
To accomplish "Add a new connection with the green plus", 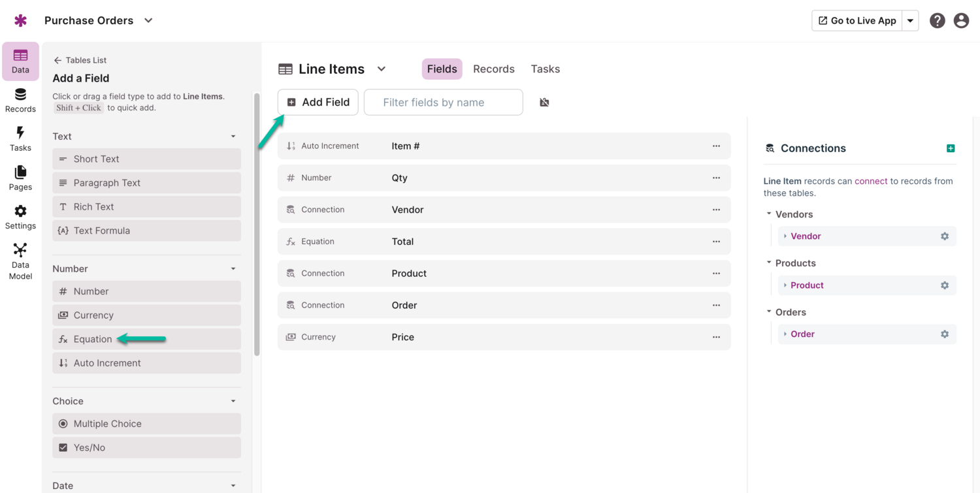I will click(x=951, y=148).
